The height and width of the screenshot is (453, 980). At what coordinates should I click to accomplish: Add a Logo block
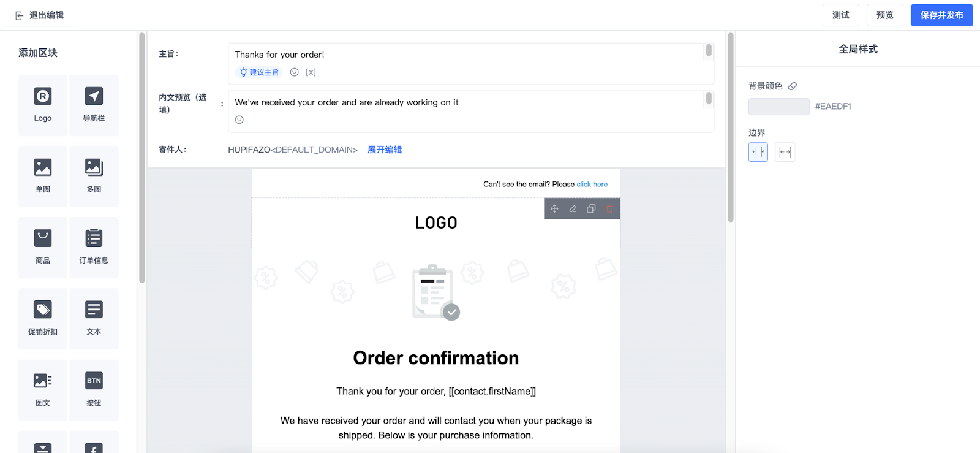(43, 105)
